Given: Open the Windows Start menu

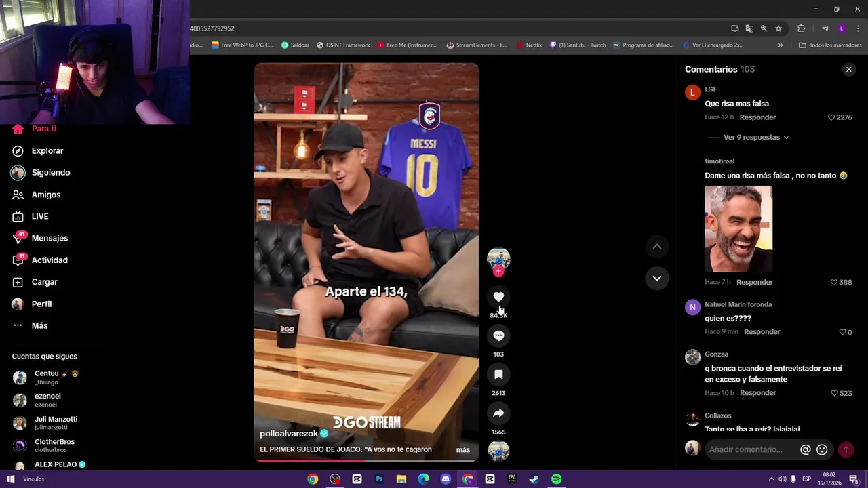Looking at the screenshot, I should [11, 479].
